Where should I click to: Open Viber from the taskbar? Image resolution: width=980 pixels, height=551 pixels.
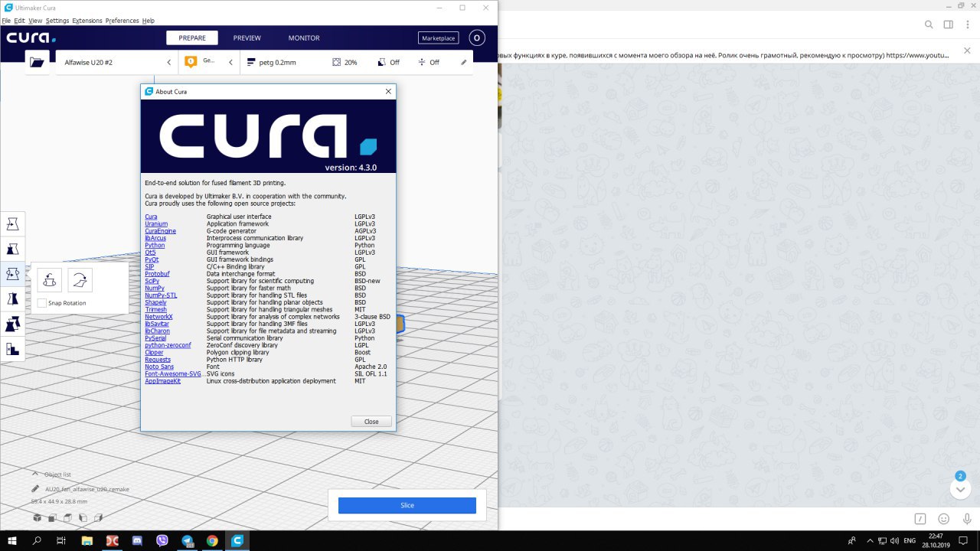162,540
